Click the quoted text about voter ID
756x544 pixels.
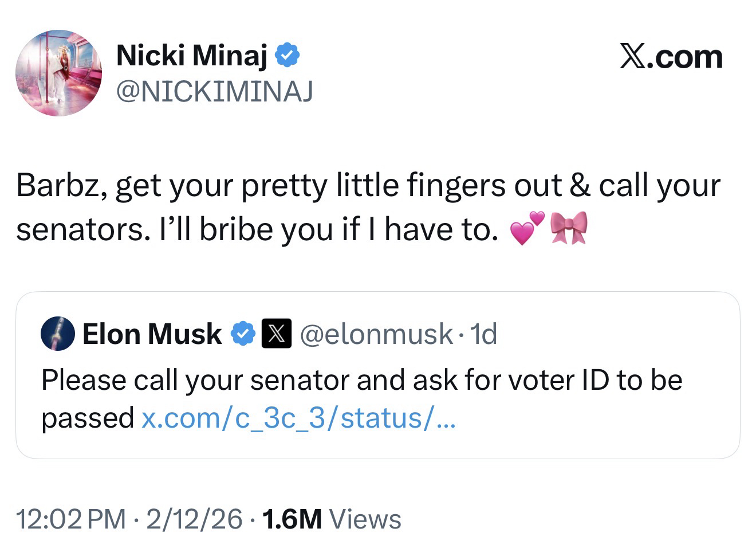click(361, 380)
